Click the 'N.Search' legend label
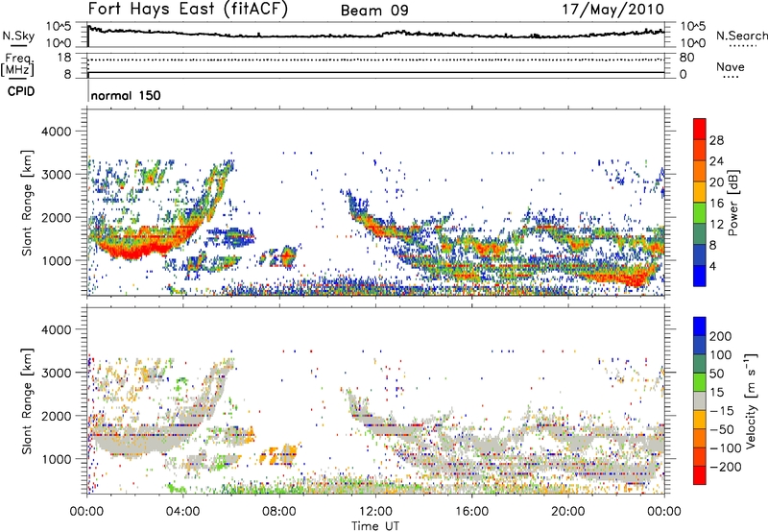 point(741,36)
